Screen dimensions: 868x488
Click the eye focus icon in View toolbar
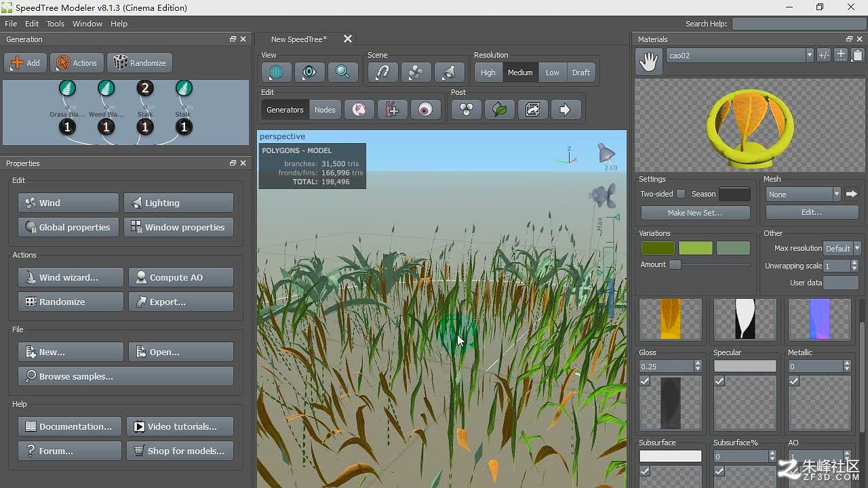pos(309,72)
